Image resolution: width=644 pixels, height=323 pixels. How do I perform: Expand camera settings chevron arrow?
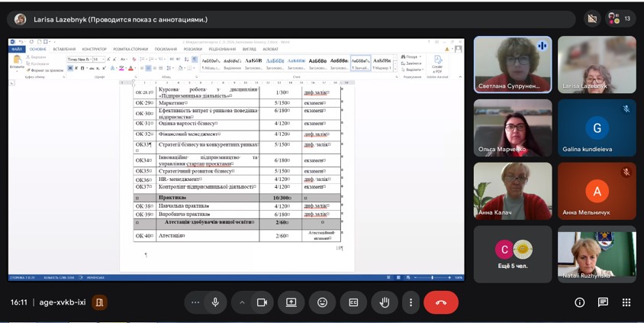(x=243, y=302)
